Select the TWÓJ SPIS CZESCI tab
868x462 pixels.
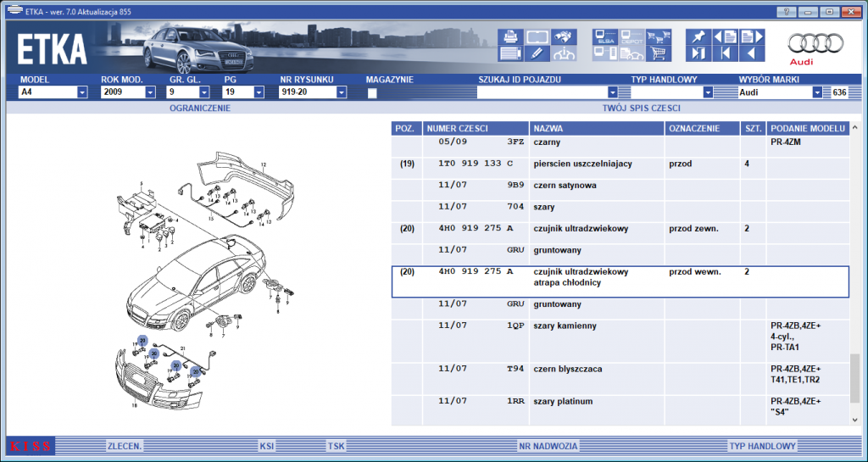641,109
